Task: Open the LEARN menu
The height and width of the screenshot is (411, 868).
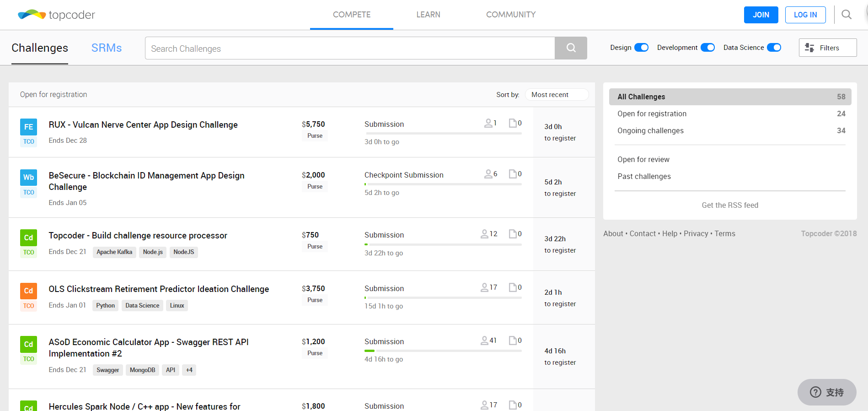Action: [429, 15]
